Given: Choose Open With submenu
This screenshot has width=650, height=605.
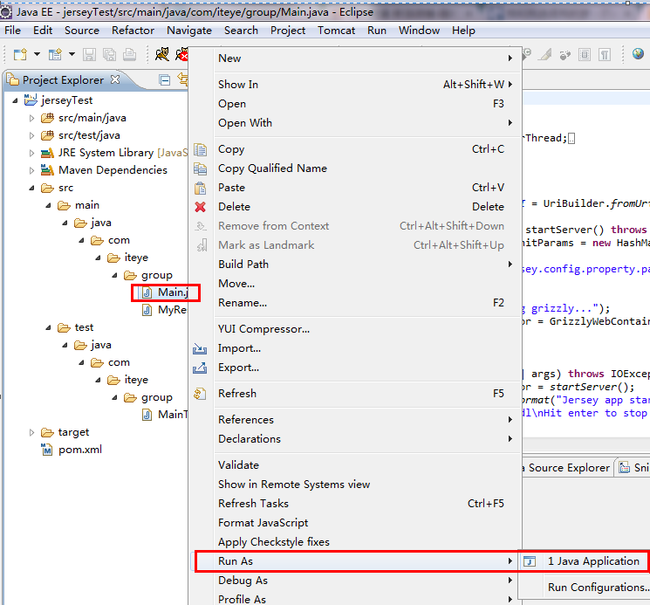Looking at the screenshot, I should [355, 123].
